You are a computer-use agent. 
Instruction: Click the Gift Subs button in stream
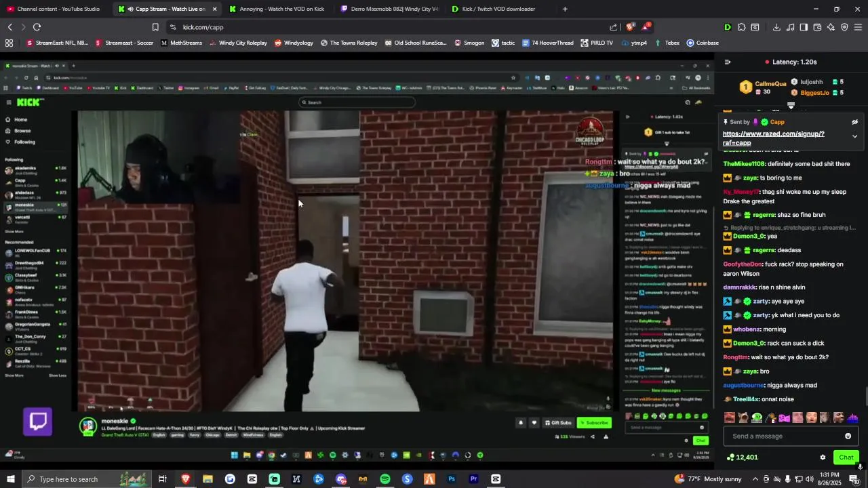558,423
